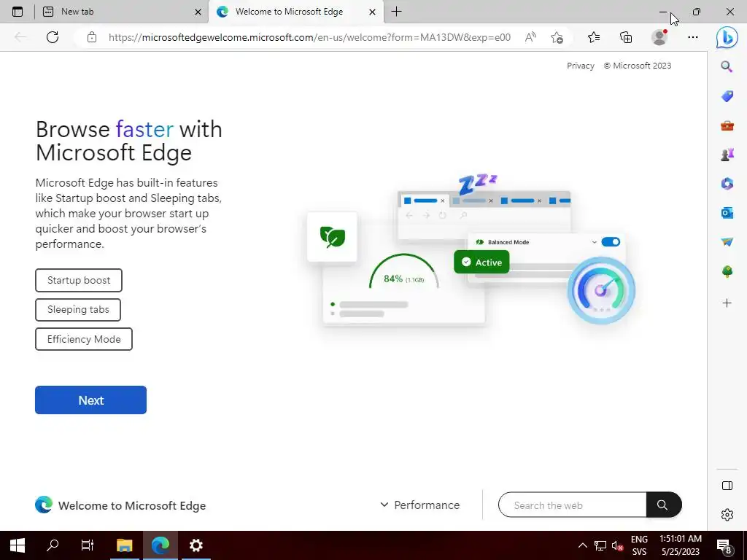Click the Startup boost button
The image size is (747, 560).
click(x=79, y=280)
